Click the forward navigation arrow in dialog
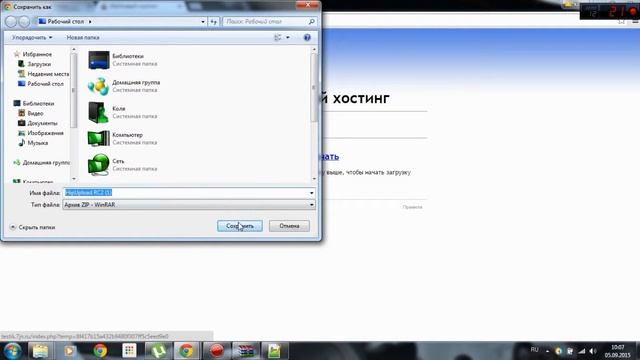 click(24, 22)
